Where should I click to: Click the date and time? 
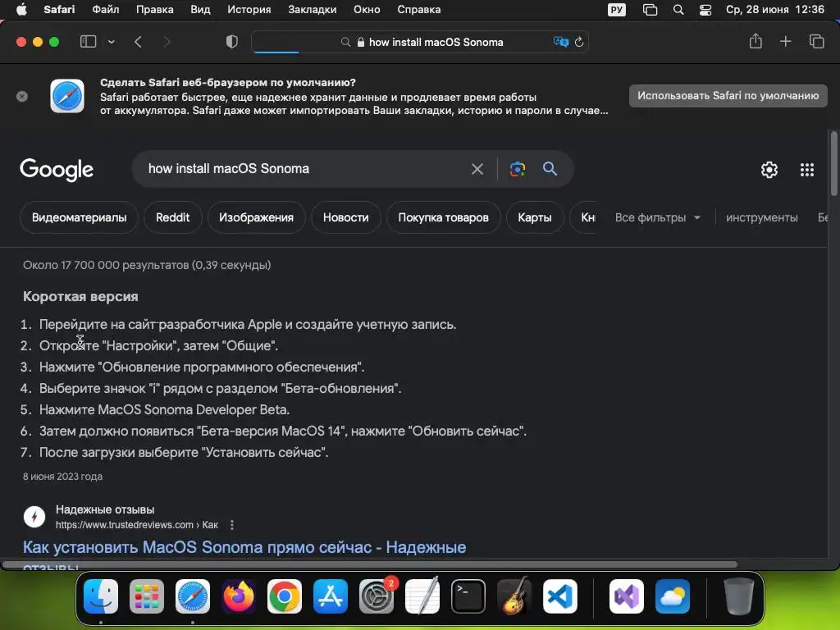coord(774,10)
